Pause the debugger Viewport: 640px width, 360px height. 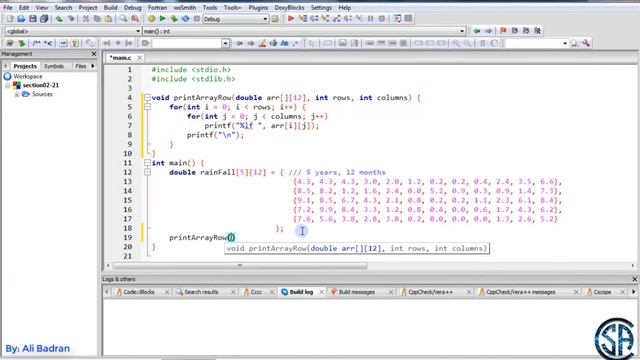click(371, 19)
